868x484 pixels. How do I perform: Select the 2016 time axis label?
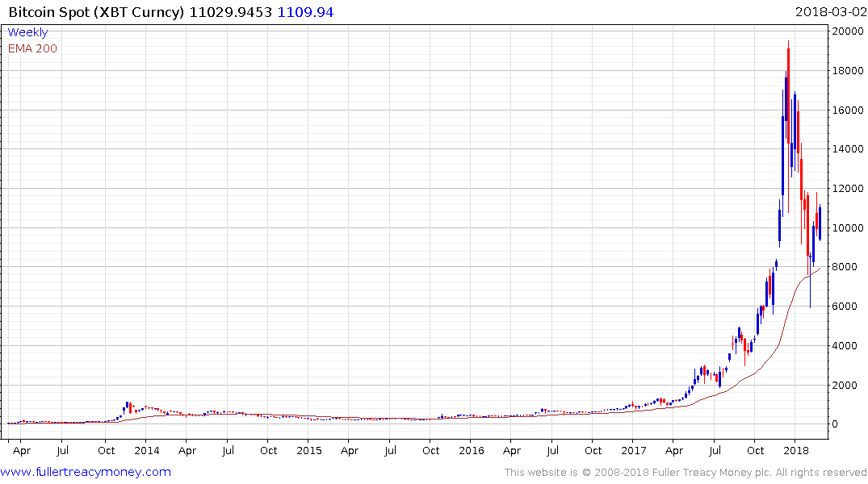click(472, 450)
